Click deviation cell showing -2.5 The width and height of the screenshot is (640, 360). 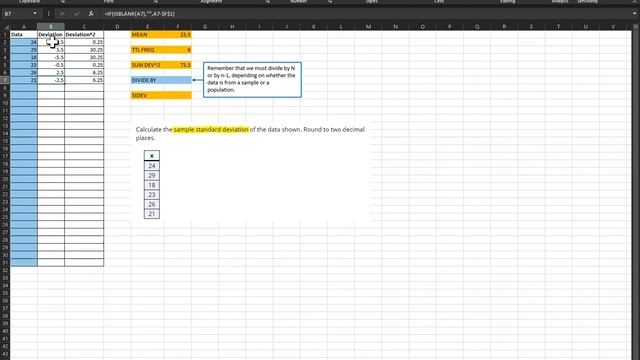[x=51, y=80]
